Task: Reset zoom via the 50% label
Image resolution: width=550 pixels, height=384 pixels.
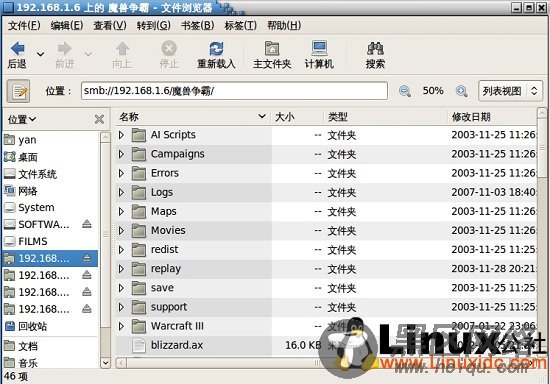Action: tap(433, 91)
